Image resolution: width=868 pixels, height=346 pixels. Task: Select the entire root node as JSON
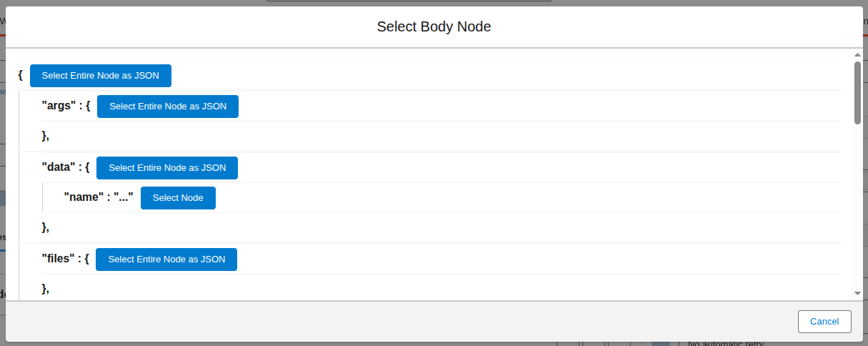coord(100,76)
